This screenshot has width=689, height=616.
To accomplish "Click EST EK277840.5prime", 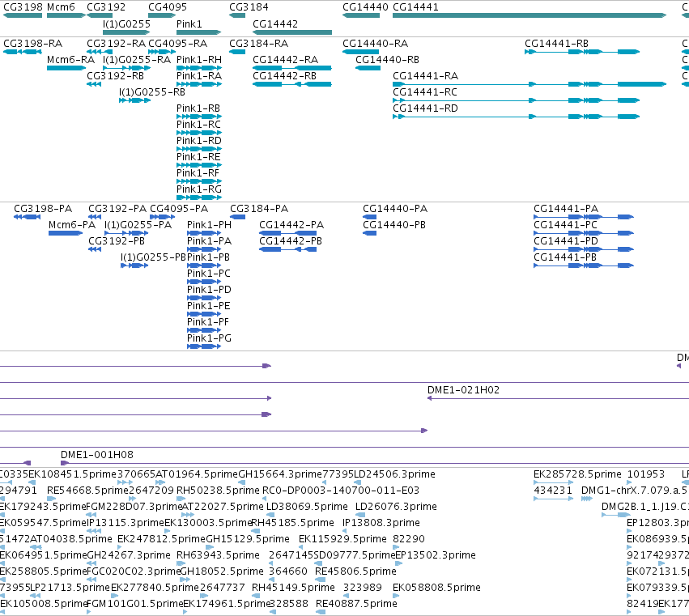I will [155, 588].
